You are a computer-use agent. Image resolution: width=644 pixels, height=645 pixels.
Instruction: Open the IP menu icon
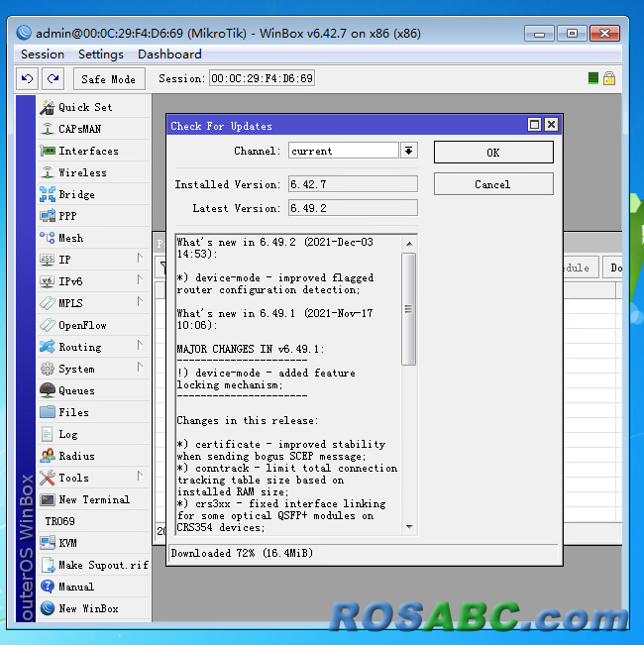coord(47,260)
